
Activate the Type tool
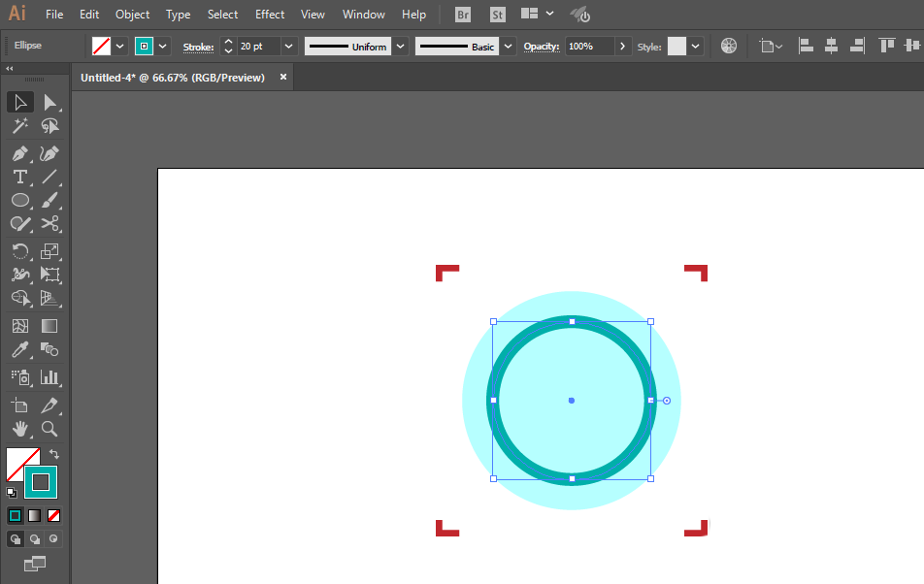19,177
